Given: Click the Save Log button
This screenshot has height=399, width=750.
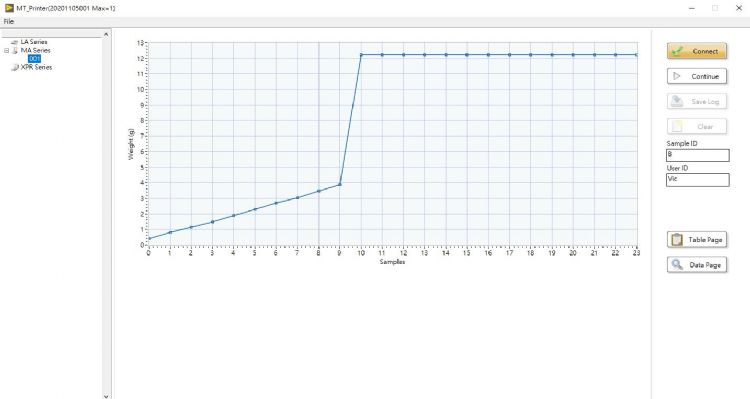Looking at the screenshot, I should (697, 101).
